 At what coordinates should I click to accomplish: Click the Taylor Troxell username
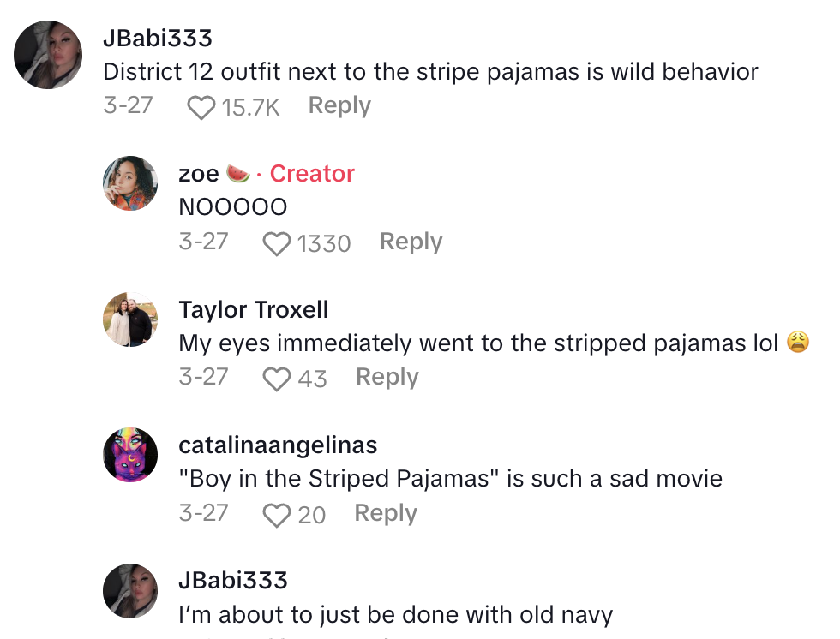coord(253,309)
